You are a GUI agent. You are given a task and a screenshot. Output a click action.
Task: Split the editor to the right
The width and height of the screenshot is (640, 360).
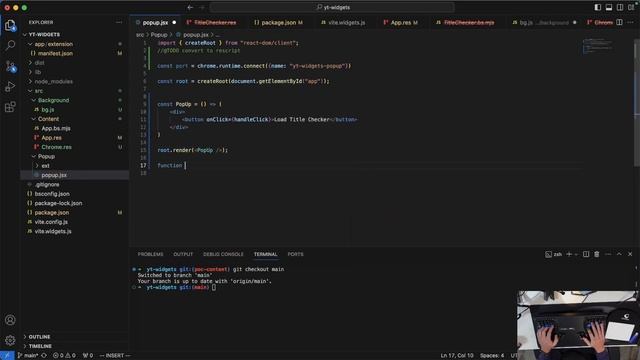[619, 22]
